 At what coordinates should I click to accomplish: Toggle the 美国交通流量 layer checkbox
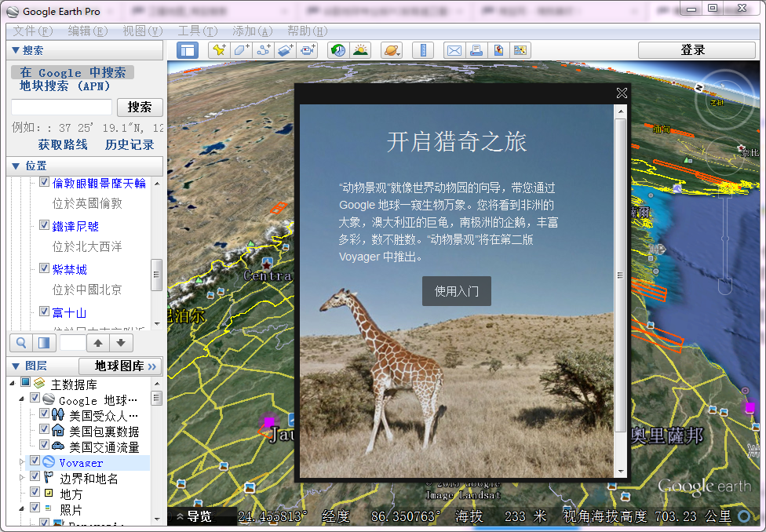(44, 445)
